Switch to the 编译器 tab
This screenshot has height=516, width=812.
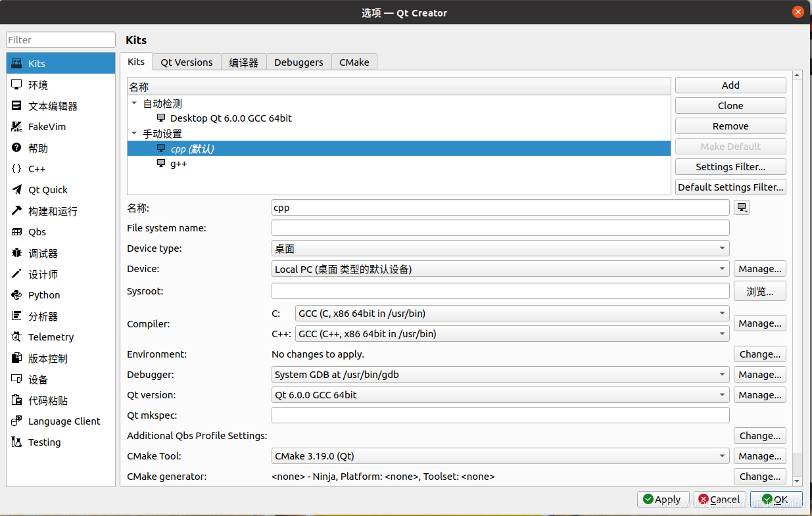[243, 62]
